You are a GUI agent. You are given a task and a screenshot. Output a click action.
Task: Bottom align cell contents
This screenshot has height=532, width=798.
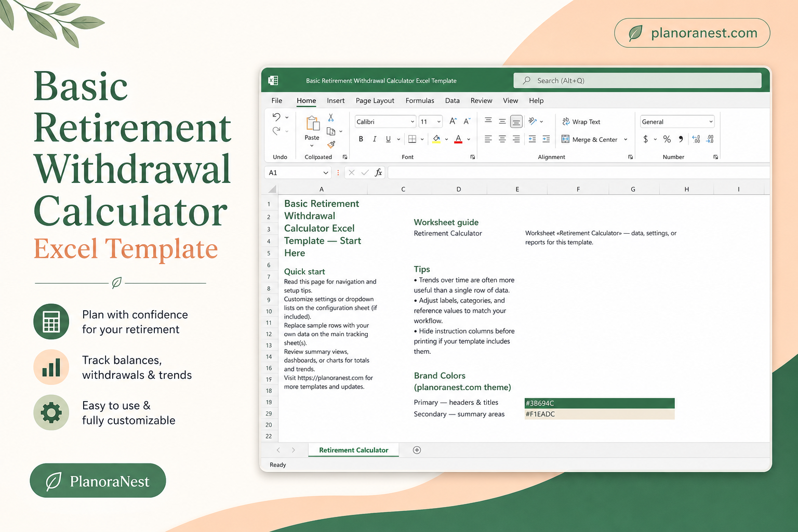pos(516,122)
